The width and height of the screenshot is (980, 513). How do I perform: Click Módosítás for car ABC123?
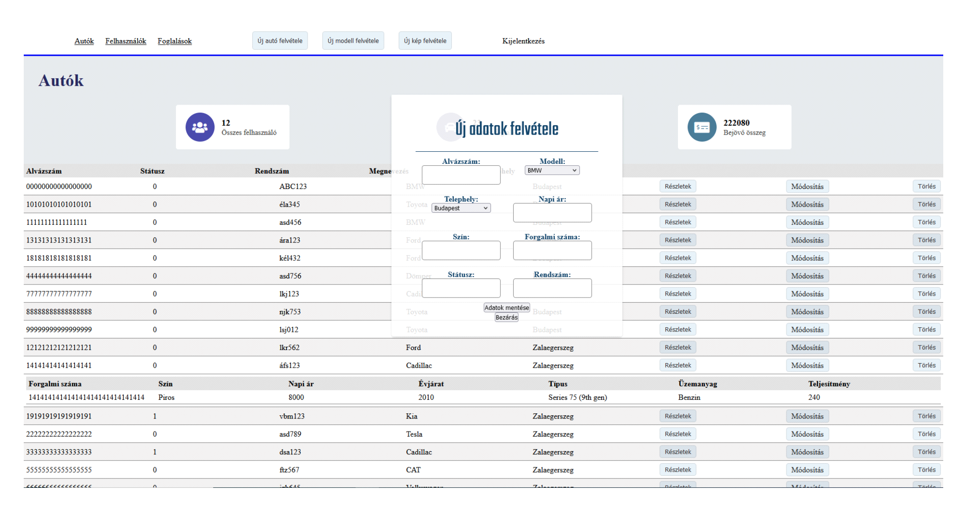(807, 186)
